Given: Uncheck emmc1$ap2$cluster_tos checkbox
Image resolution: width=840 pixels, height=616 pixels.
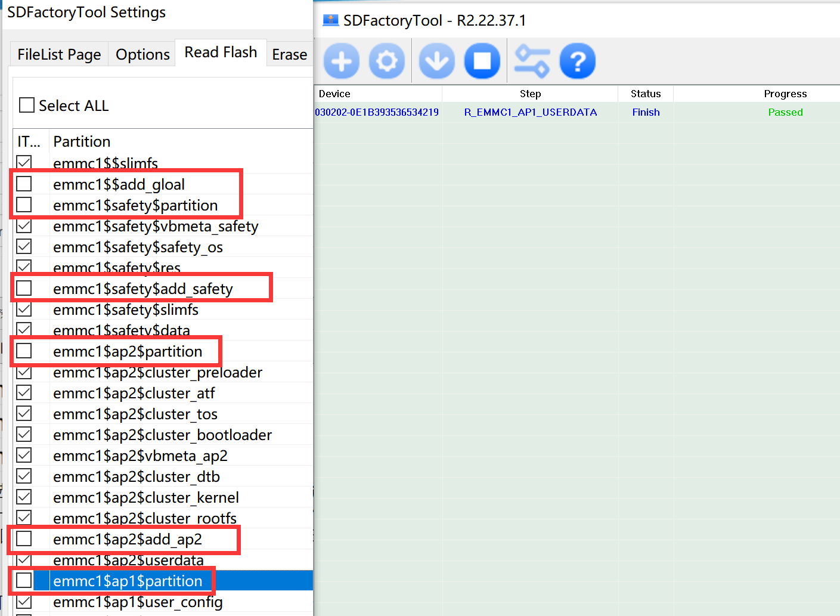Looking at the screenshot, I should point(24,413).
